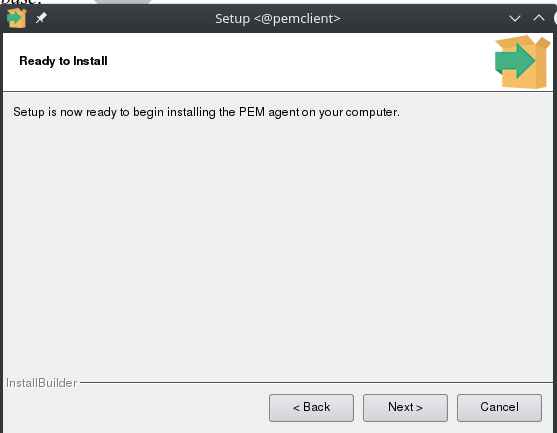
Task: Click the InstallBuilder label
Action: pyautogui.click(x=42, y=383)
